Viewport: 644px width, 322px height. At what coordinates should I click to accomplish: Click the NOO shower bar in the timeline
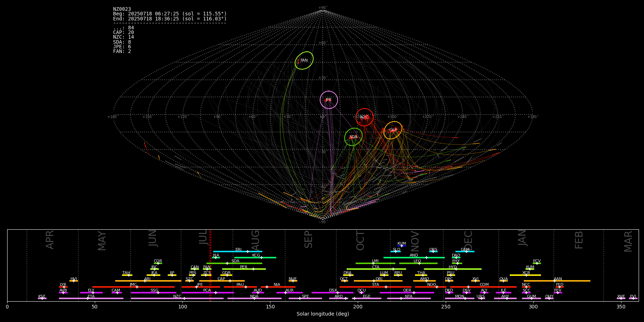431,287
